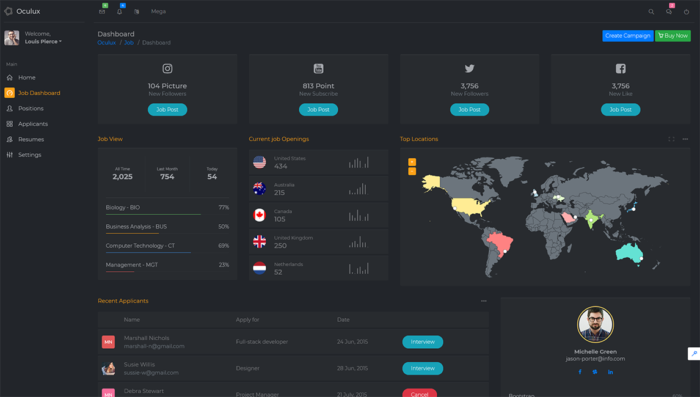Open the Mega menu
The width and height of the screenshot is (700, 397).
[x=158, y=12]
